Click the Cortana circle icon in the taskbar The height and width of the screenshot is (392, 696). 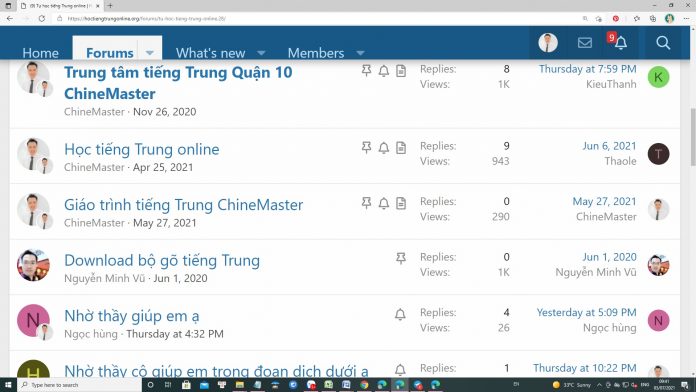point(150,384)
